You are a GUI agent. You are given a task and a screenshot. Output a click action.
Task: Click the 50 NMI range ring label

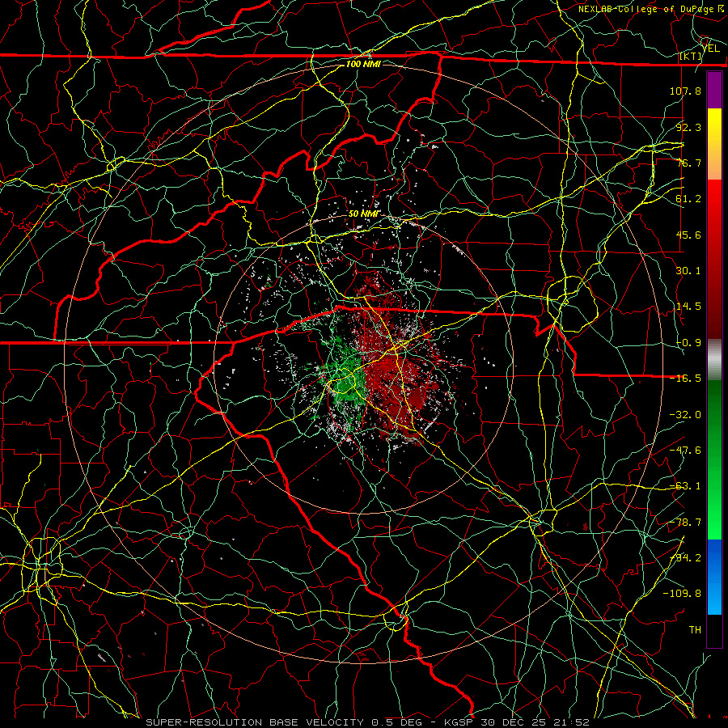363,214
